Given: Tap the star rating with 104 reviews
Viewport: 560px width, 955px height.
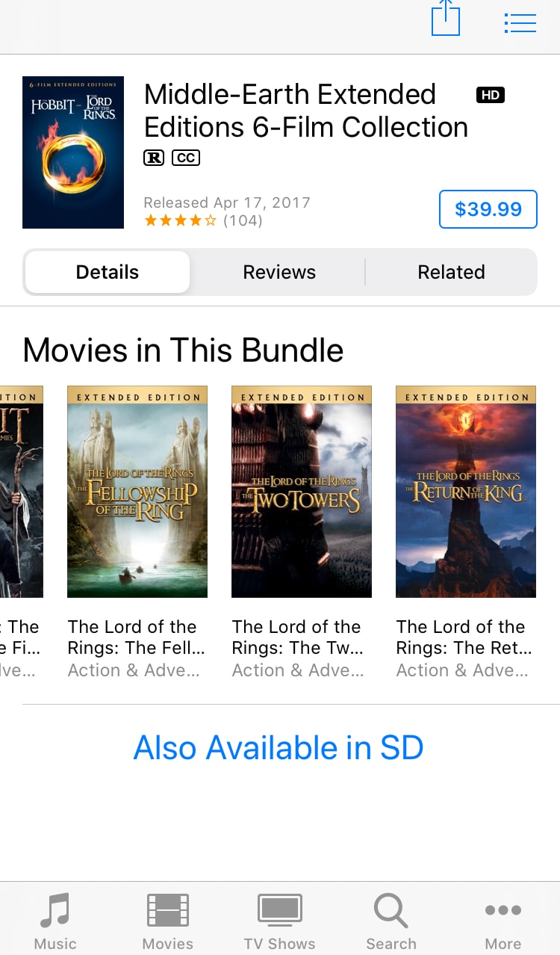Looking at the screenshot, I should [x=203, y=220].
